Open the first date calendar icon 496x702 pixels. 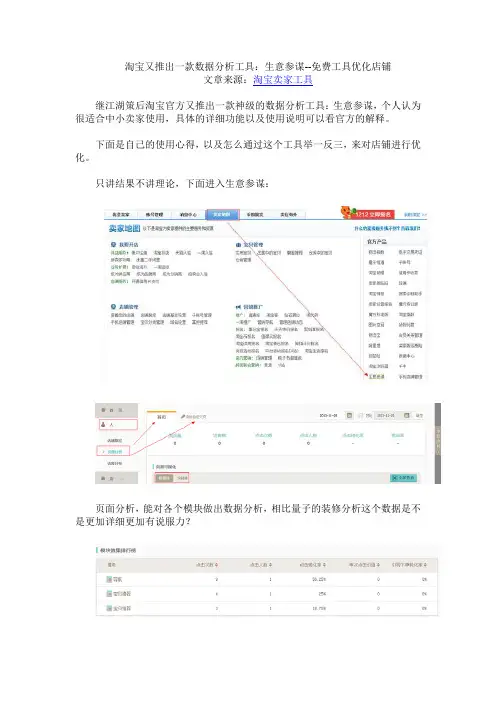point(349,415)
